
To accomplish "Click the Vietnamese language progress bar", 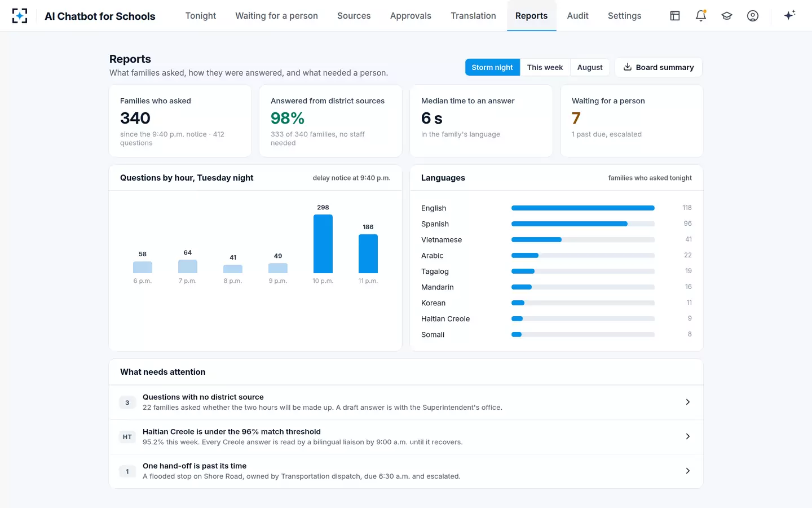I will 583,240.
